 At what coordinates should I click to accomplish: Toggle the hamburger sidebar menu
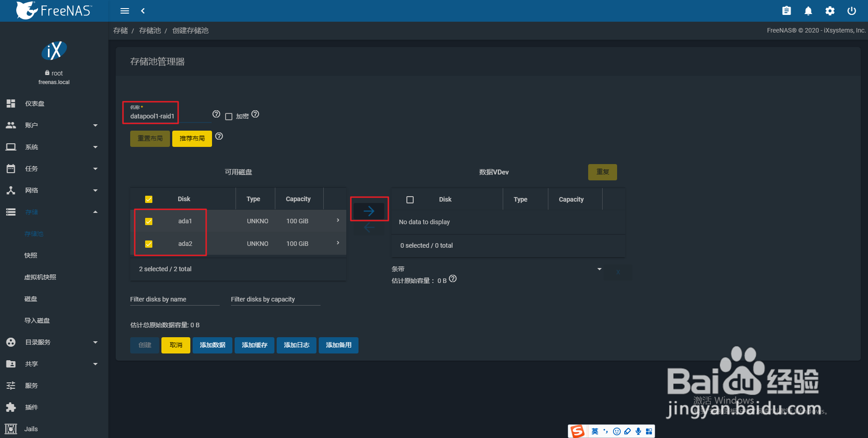[125, 11]
